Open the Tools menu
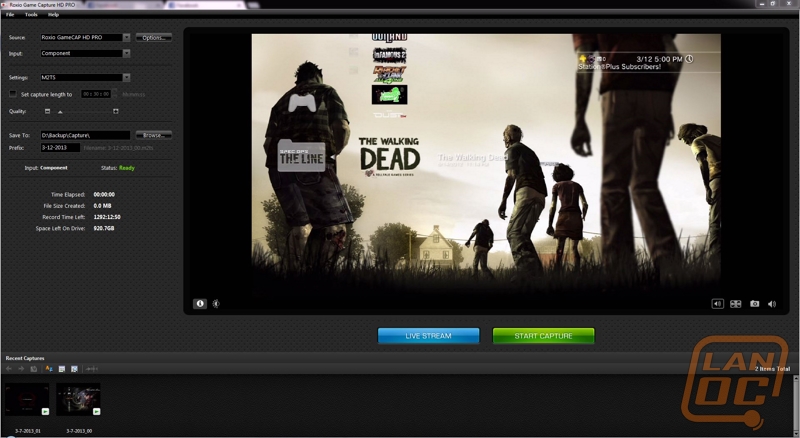 (x=31, y=15)
